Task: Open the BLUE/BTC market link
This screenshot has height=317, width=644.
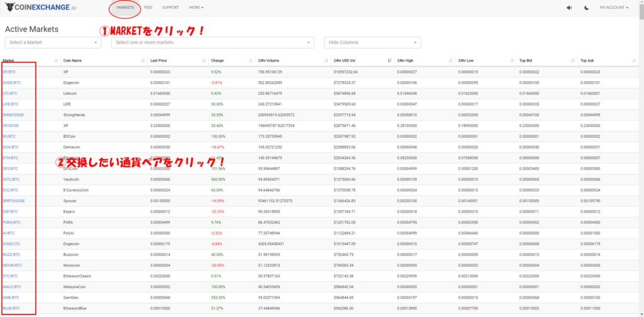Action: pos(11,308)
